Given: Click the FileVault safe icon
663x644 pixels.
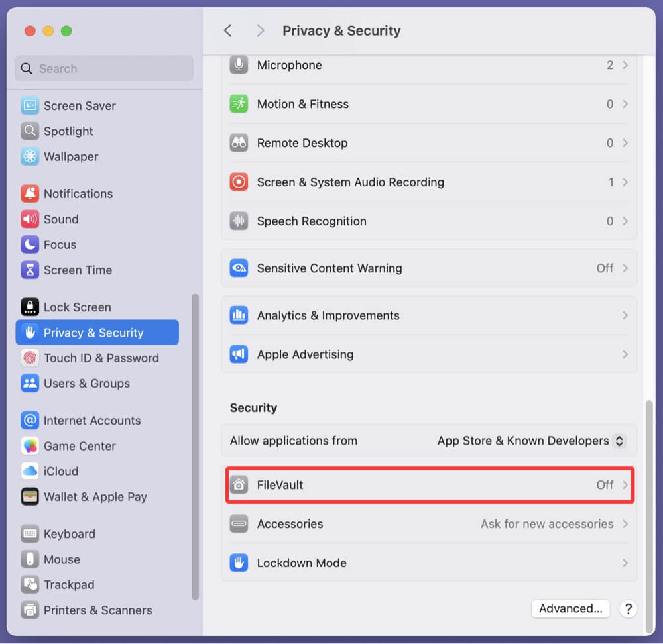Looking at the screenshot, I should [x=239, y=485].
